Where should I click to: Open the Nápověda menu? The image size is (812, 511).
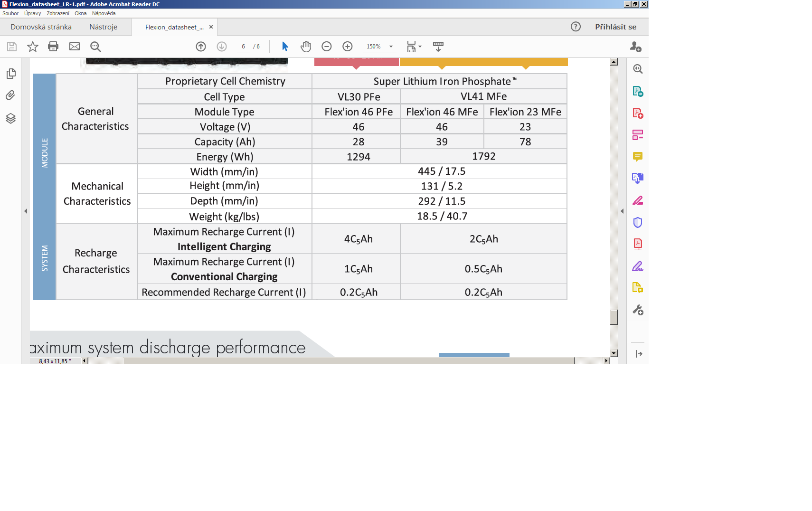[x=104, y=13]
